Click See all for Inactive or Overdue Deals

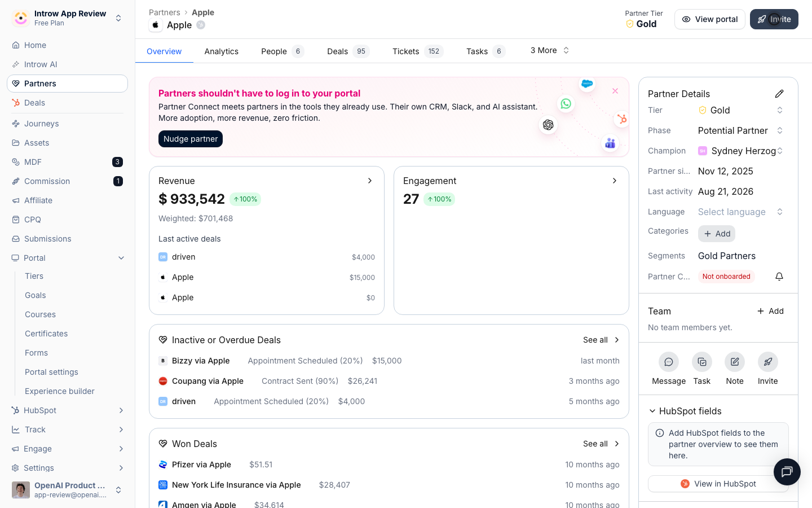601,340
